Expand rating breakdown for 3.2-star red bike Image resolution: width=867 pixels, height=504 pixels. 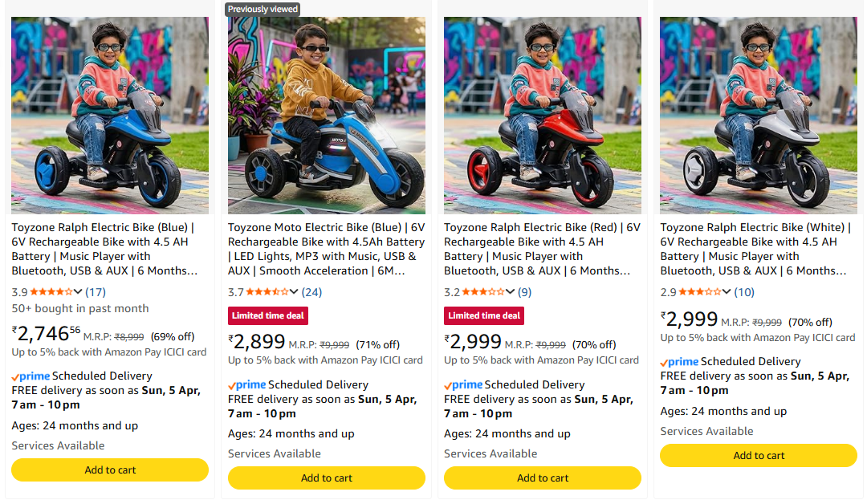click(510, 292)
